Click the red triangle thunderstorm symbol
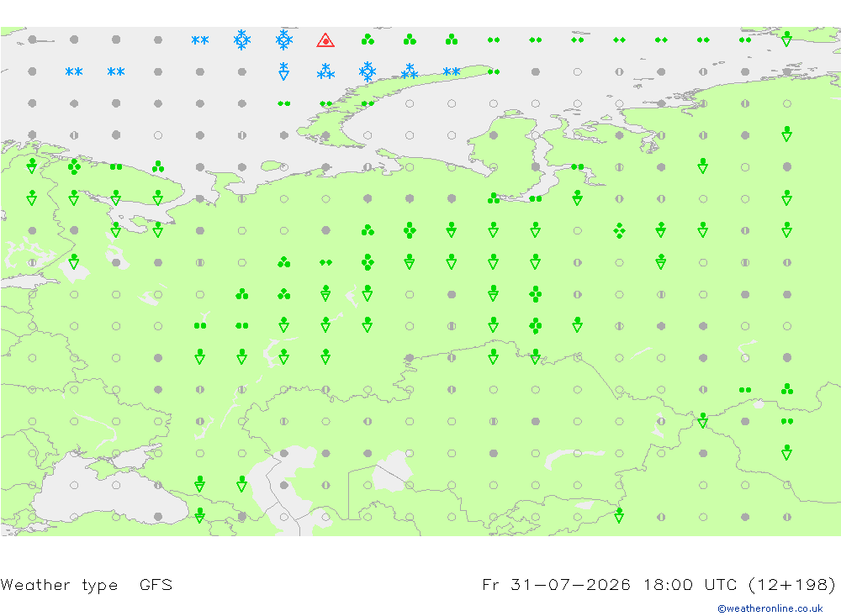The height and width of the screenshot is (616, 841). point(325,40)
